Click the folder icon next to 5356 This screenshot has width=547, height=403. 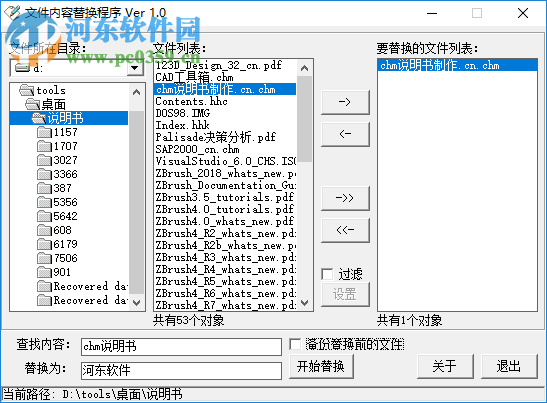pyautogui.click(x=44, y=202)
